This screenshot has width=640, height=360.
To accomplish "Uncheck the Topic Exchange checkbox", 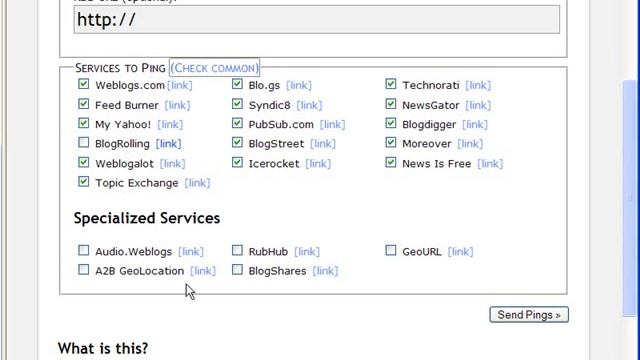I will 84,181.
